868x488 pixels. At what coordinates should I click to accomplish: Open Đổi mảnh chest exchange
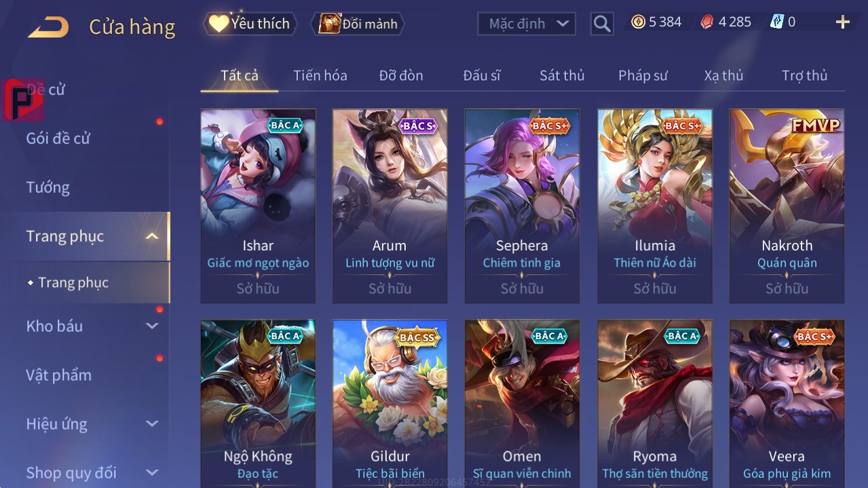click(357, 24)
